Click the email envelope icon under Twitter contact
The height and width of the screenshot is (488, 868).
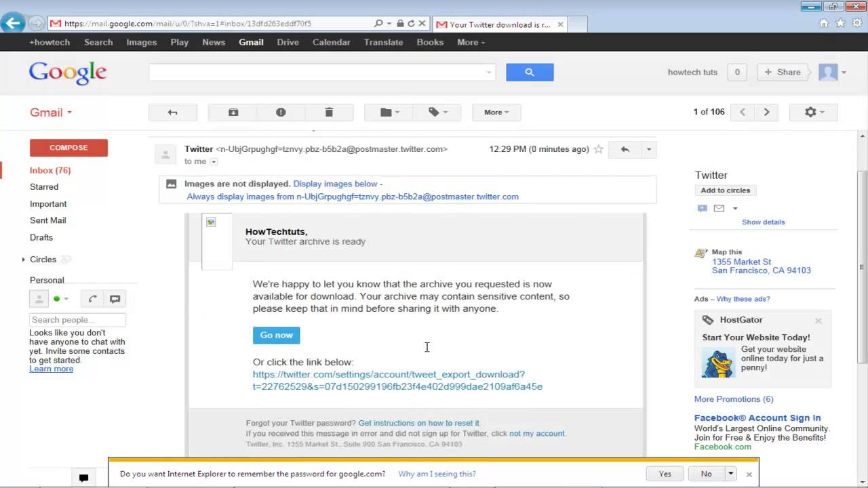tap(719, 208)
